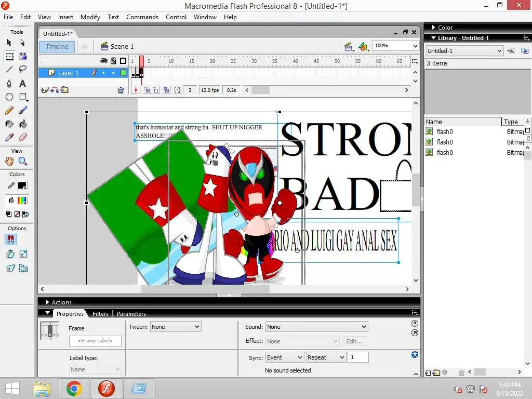This screenshot has height=399, width=532.
Task: Click the Properties panel help icon
Action: (415, 323)
